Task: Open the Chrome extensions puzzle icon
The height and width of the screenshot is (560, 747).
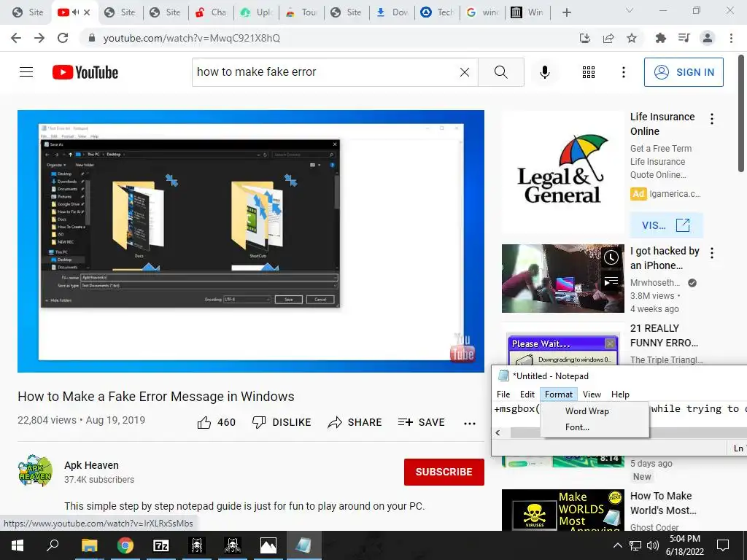Action: click(x=660, y=38)
